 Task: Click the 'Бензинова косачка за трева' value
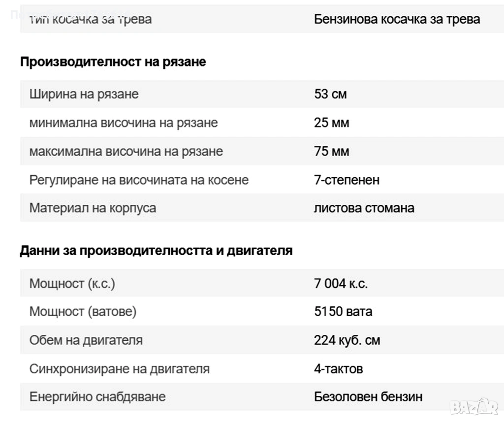coord(397,20)
